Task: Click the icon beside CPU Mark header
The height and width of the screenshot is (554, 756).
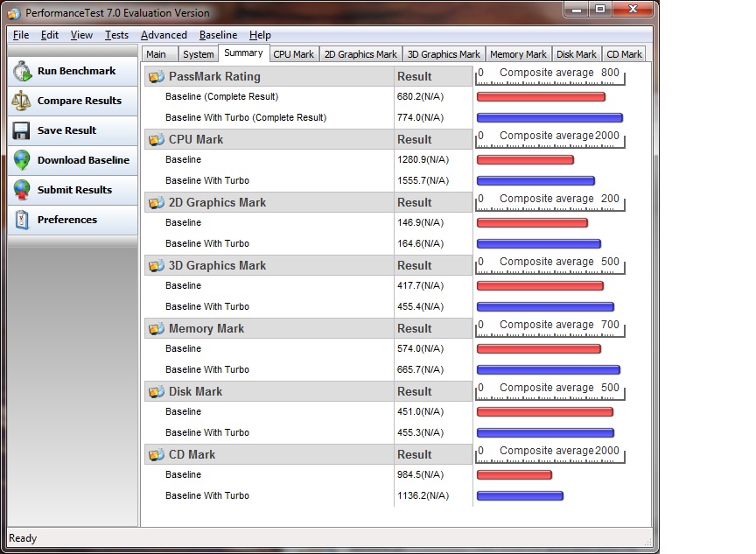Action: coord(157,139)
